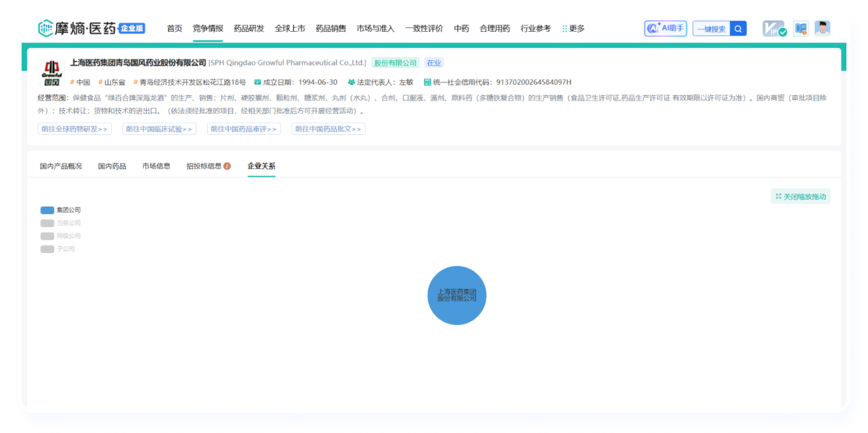Click the 企业版 badge beside the logo
Viewport: 868px width, 433px height.
(132, 28)
